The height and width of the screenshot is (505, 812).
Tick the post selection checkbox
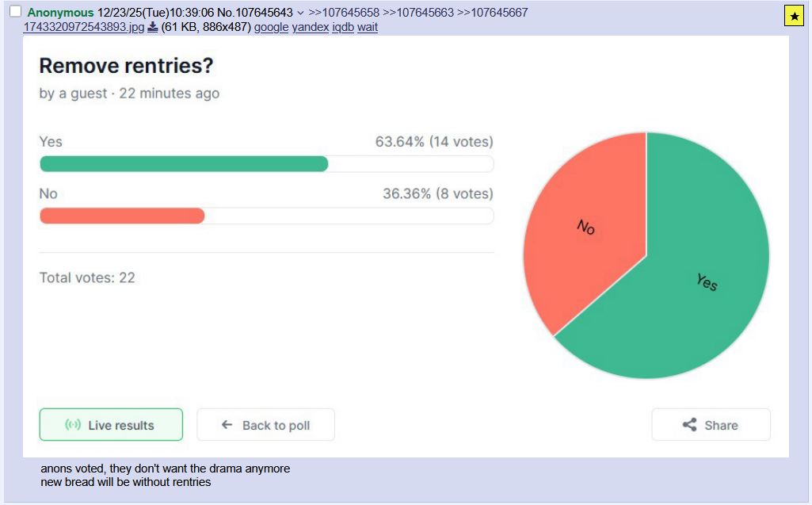(x=15, y=12)
